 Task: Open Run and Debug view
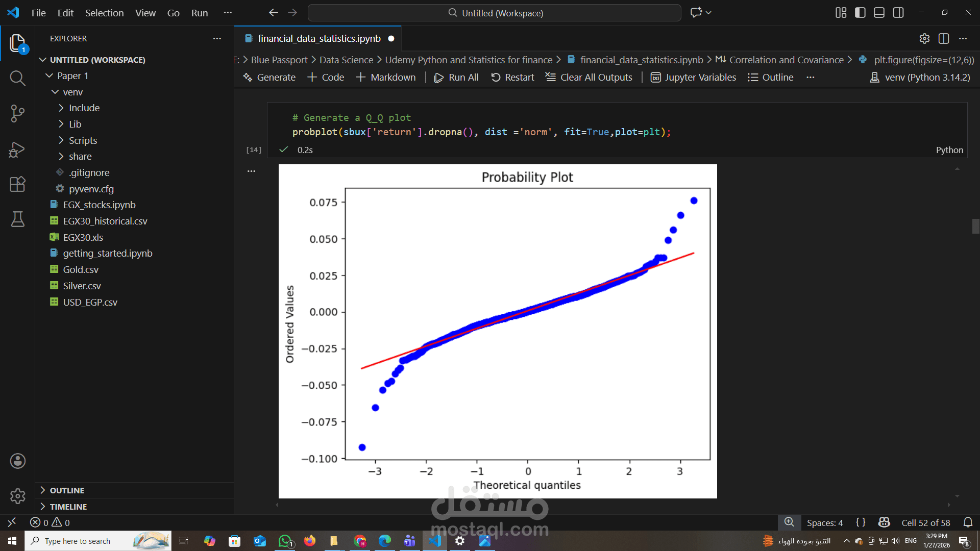[x=17, y=149]
